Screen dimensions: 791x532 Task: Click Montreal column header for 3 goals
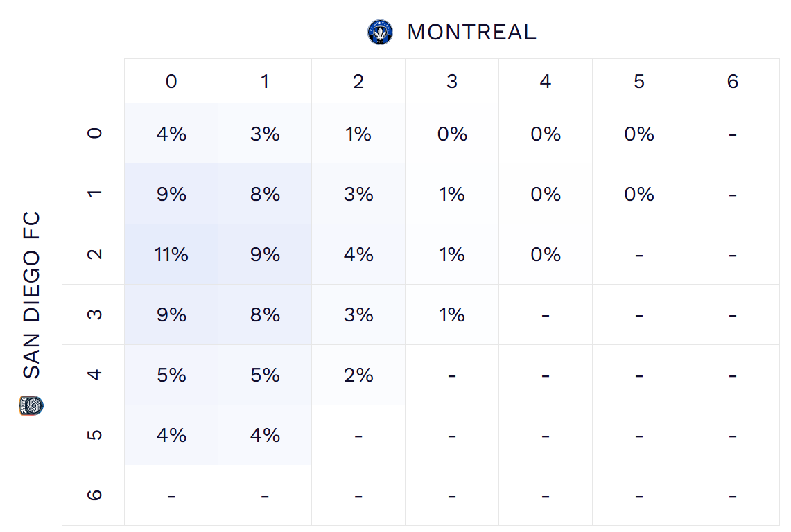pos(452,81)
